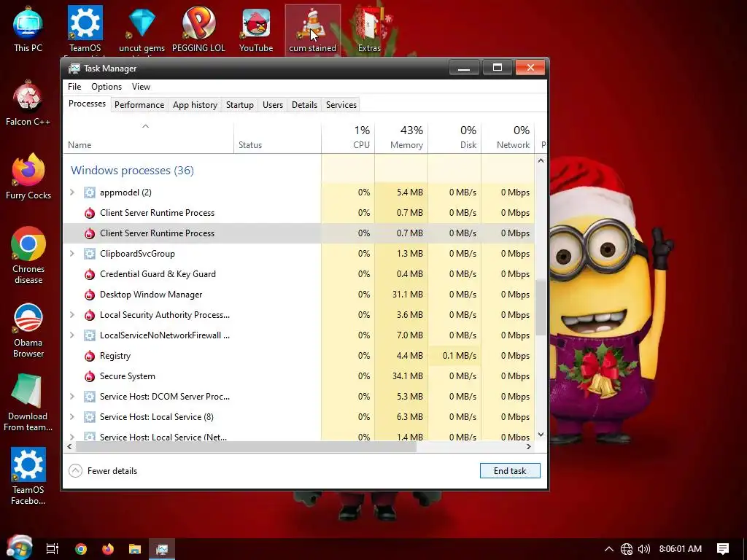This screenshot has height=560, width=747.
Task: Open the File menu
Action: point(74,87)
